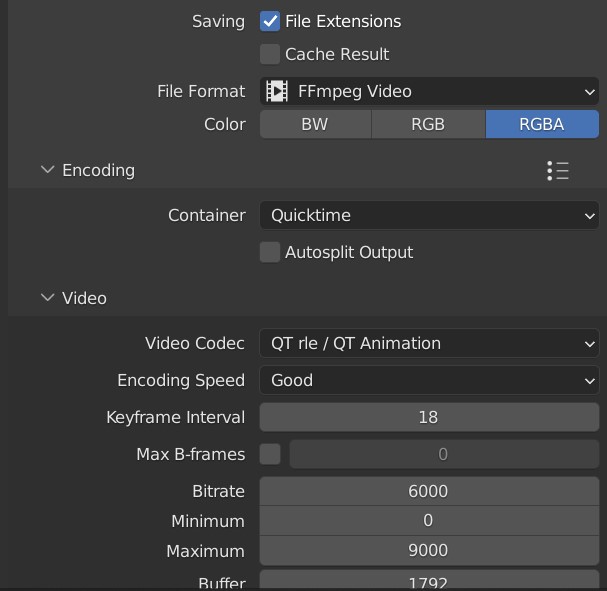Click the Saving label
The image size is (607, 591).
click(x=218, y=22)
